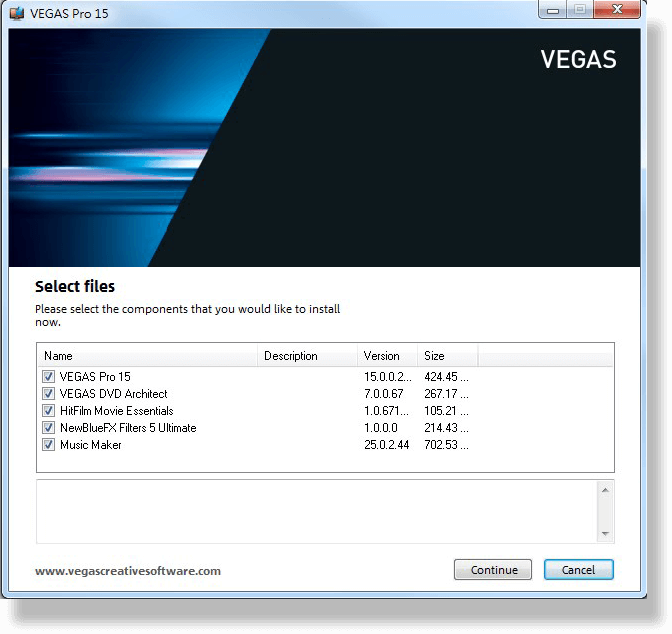The image size is (672, 634).
Task: Toggle the Music Maker checkbox
Action: pyautogui.click(x=48, y=445)
